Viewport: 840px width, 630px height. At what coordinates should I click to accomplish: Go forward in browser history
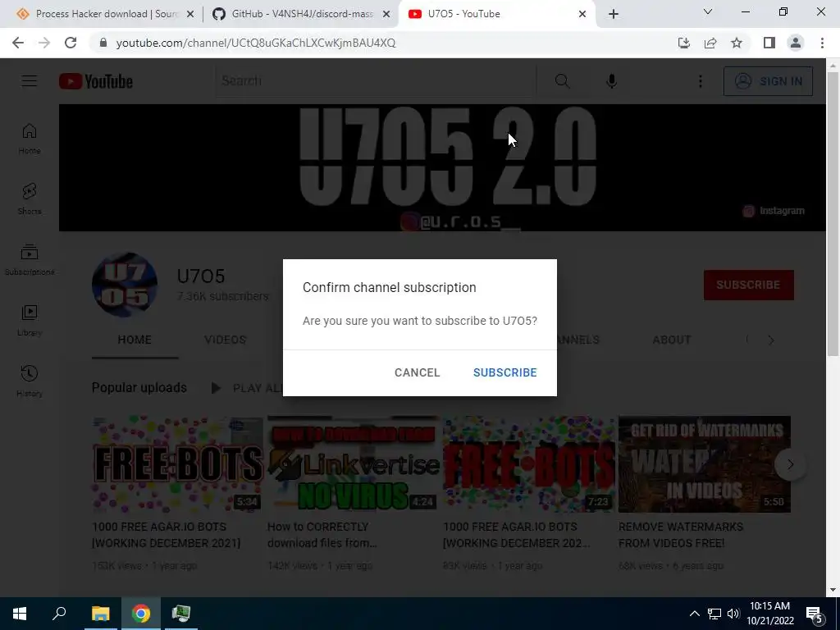pyautogui.click(x=44, y=43)
